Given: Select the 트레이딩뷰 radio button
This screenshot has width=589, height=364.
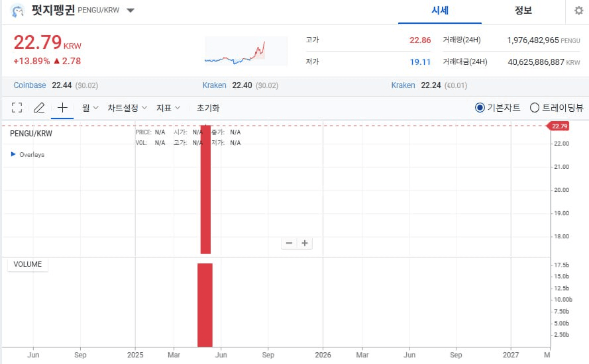Looking at the screenshot, I should click(x=534, y=108).
